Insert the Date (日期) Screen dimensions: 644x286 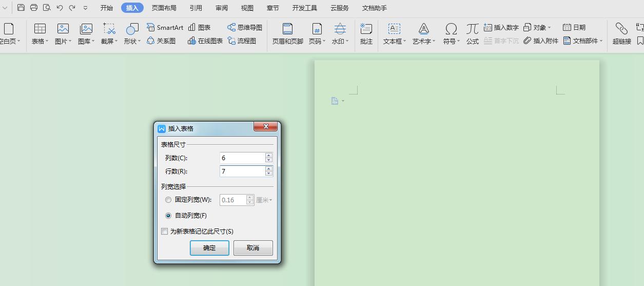click(x=574, y=27)
